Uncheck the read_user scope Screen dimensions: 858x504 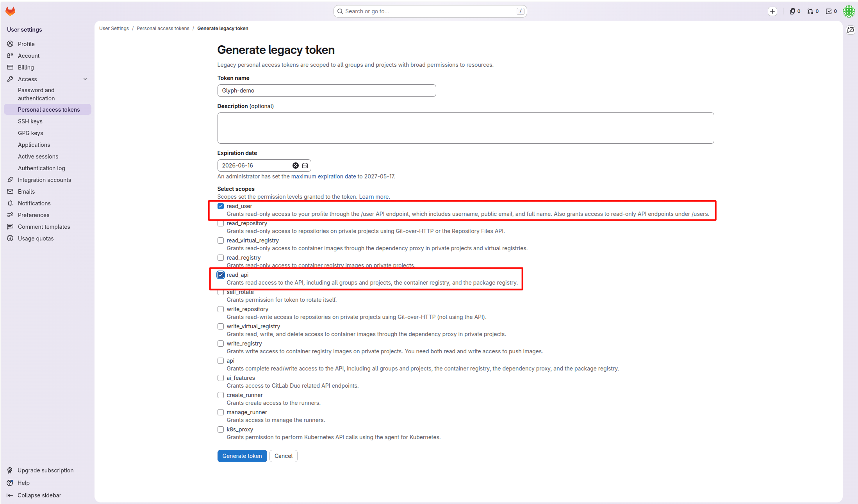click(221, 206)
